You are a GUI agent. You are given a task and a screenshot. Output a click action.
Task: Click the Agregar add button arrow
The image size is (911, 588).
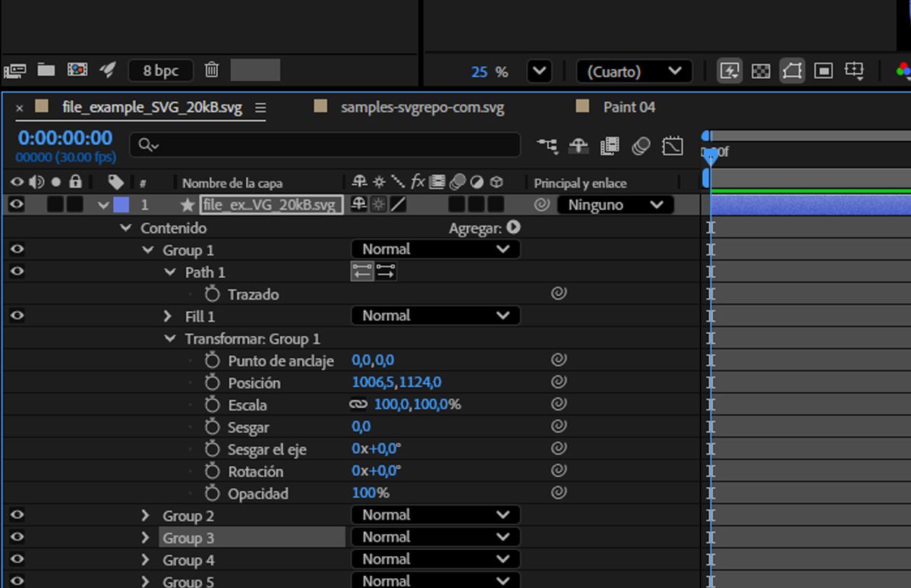pyautogui.click(x=514, y=227)
